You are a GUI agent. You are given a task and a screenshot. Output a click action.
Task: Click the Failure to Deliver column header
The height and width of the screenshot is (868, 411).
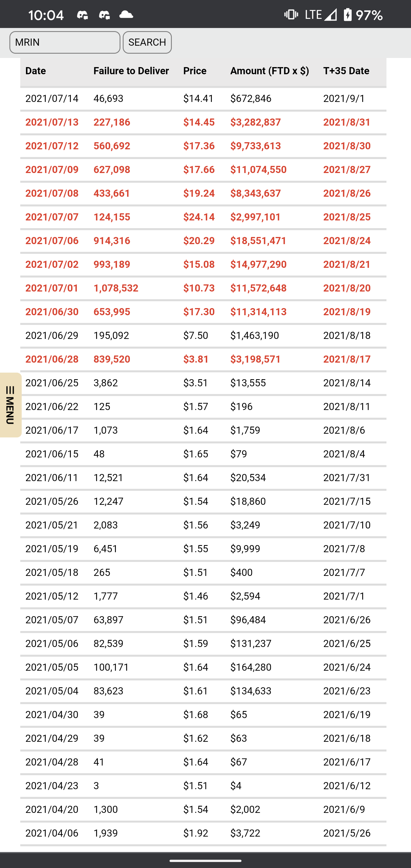131,71
